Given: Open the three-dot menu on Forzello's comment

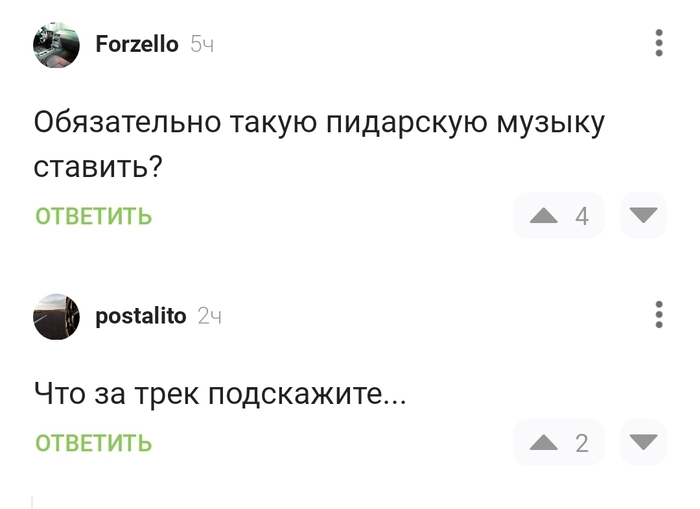Looking at the screenshot, I should 658,44.
